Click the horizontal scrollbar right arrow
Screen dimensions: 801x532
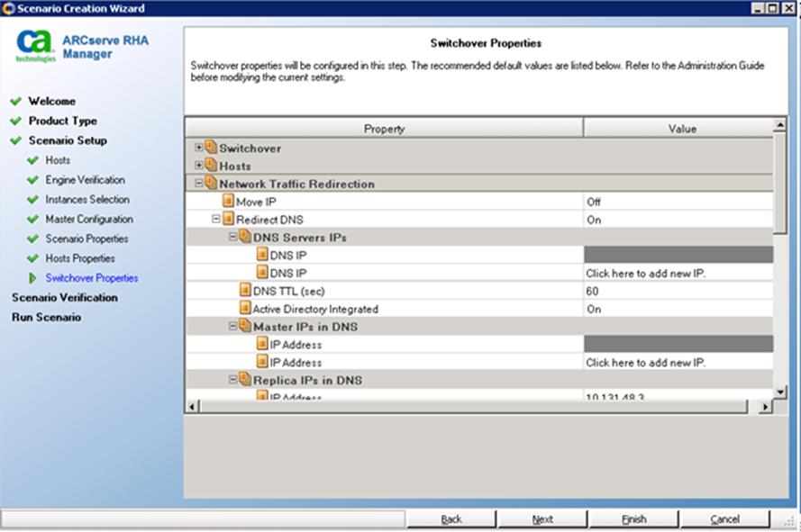tap(765, 407)
